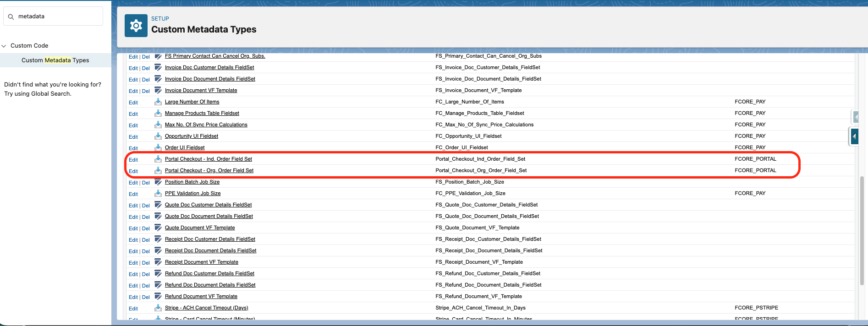
Task: Click the icon beside PPE Validation Job Size
Action: [158, 193]
